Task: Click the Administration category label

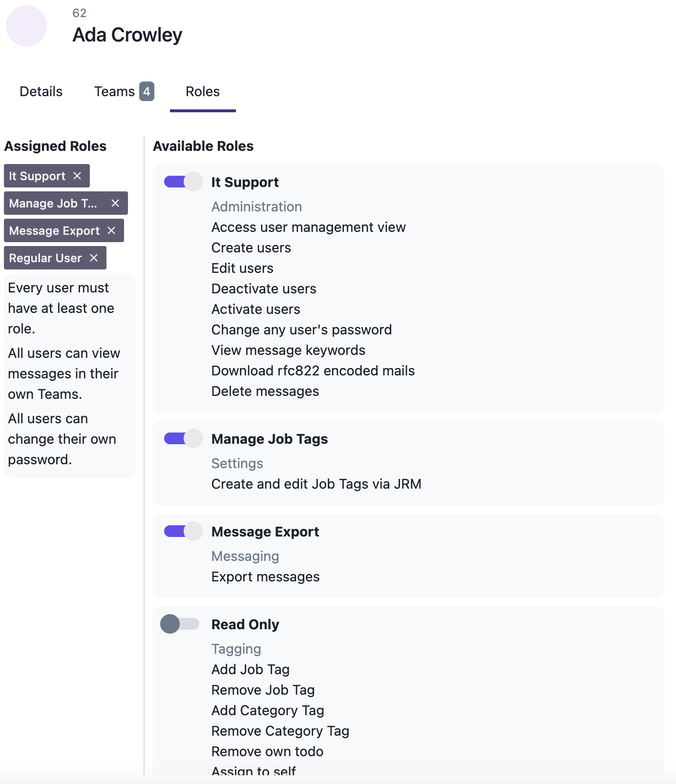Action: click(256, 206)
